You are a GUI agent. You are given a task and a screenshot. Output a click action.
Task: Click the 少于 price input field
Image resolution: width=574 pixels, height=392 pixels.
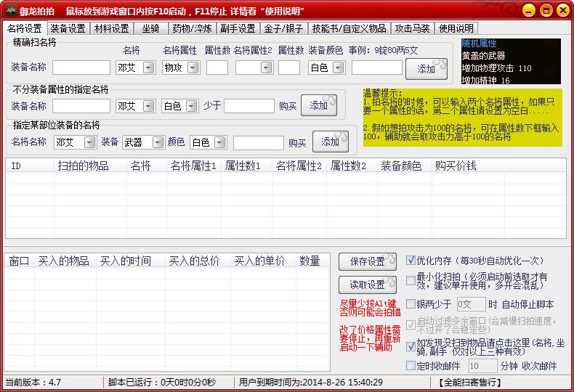click(249, 106)
